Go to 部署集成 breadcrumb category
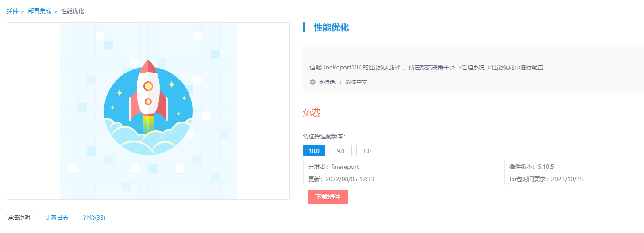 point(39,11)
